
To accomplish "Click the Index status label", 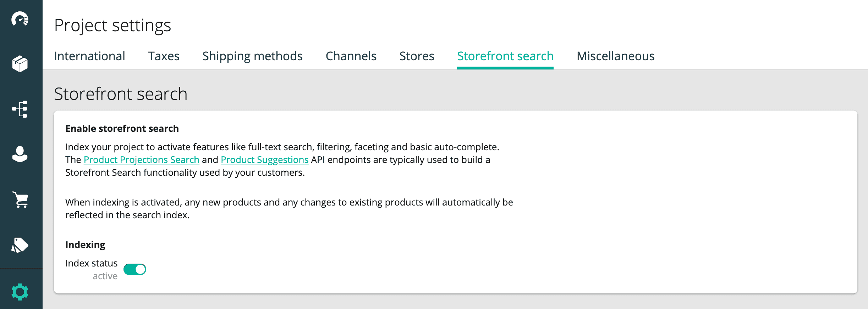I will click(91, 263).
